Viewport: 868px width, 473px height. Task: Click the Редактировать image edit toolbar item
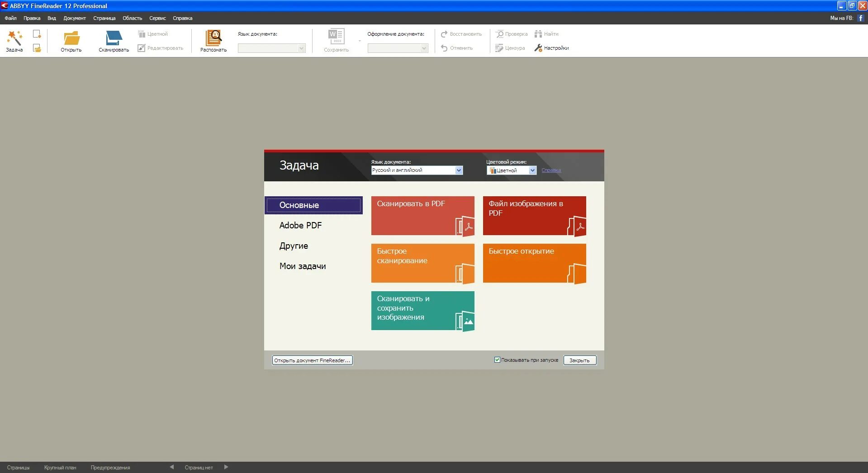point(161,48)
